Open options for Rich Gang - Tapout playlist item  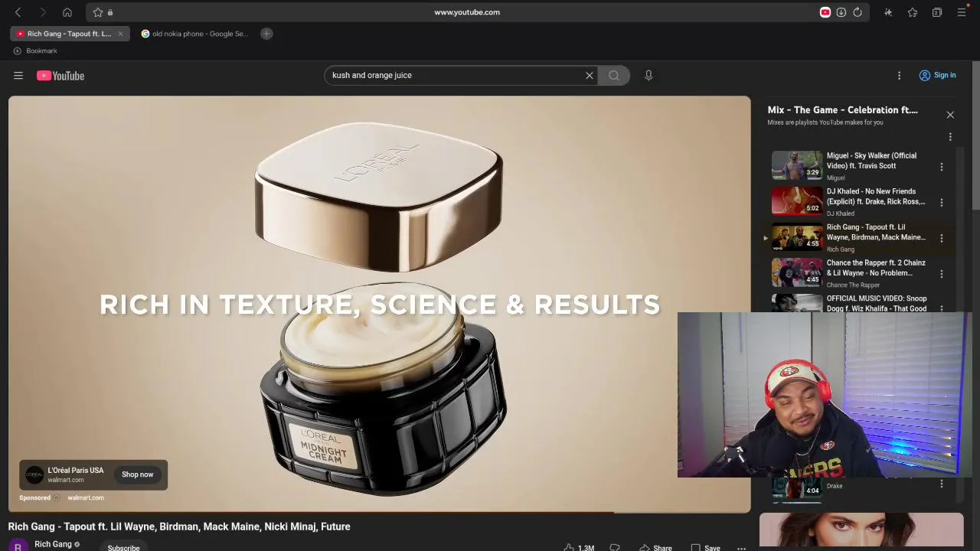[942, 238]
